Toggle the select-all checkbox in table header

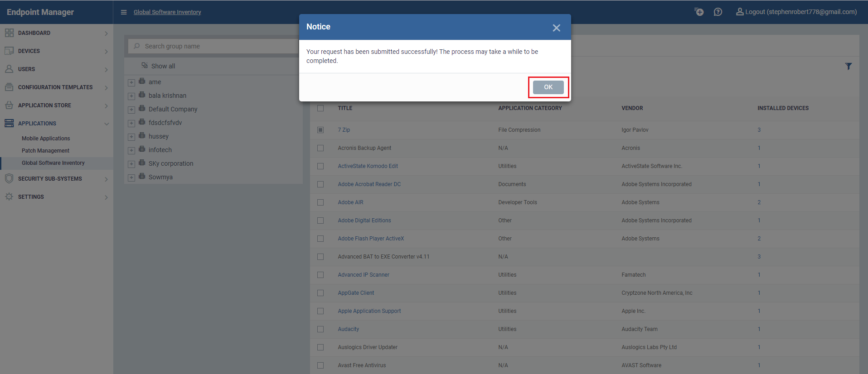coord(320,108)
